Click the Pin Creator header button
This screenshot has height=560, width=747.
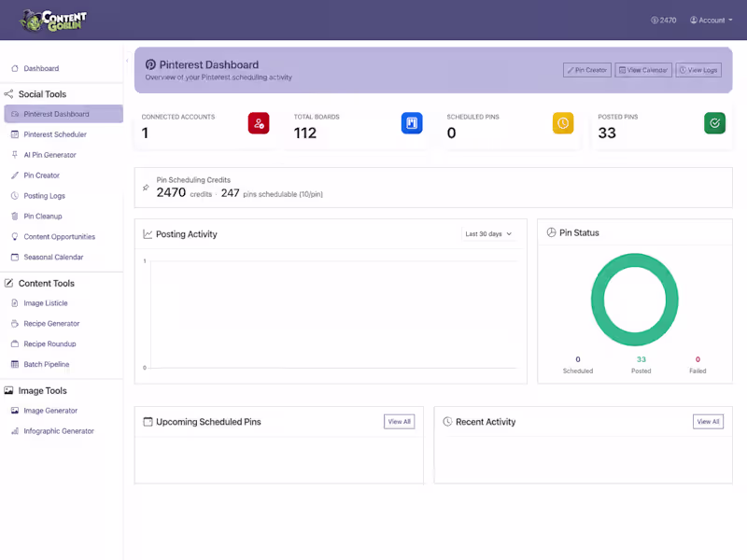(587, 70)
